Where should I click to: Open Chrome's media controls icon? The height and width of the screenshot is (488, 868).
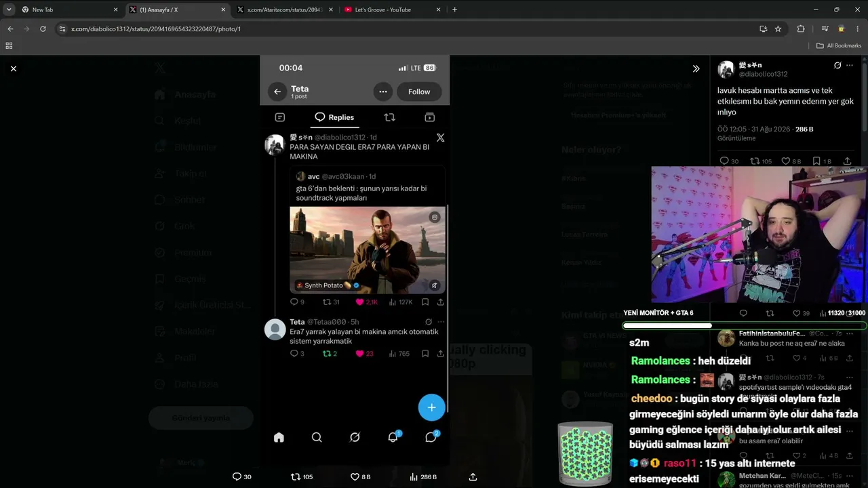[x=825, y=29]
